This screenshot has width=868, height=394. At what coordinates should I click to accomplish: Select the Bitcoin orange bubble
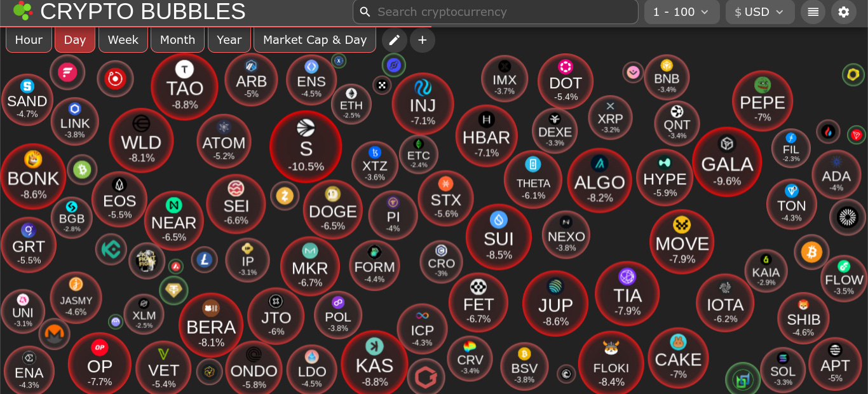point(811,252)
